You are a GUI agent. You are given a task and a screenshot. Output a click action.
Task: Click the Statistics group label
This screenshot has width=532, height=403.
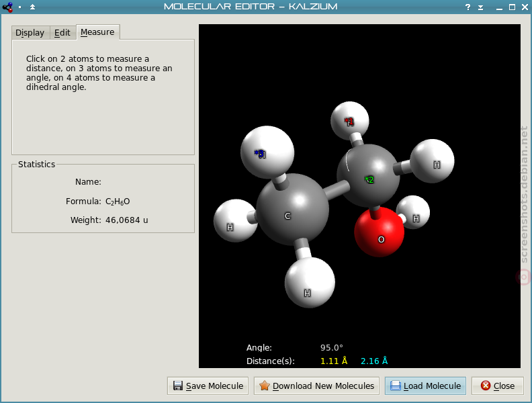37,164
